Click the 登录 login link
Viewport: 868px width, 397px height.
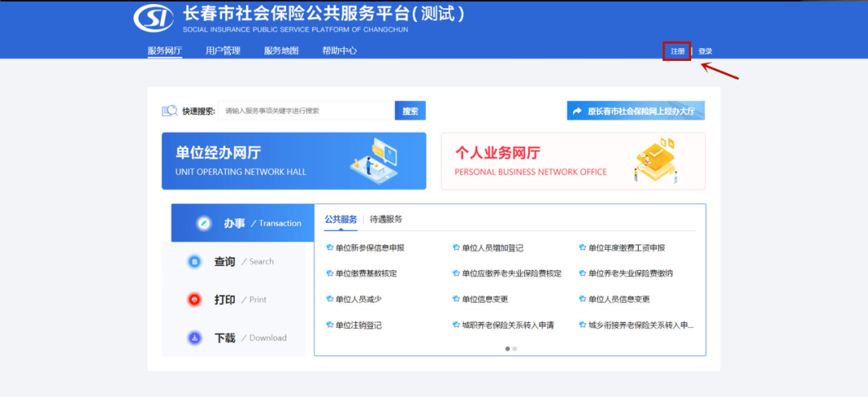tap(705, 51)
